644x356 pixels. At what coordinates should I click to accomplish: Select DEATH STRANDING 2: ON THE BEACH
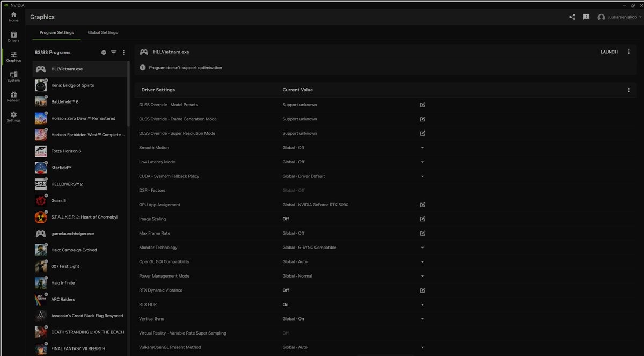[79, 332]
